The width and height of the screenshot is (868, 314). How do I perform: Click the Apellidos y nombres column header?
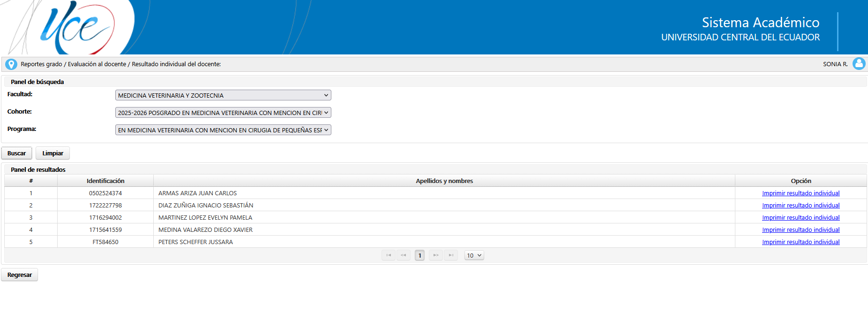point(444,181)
